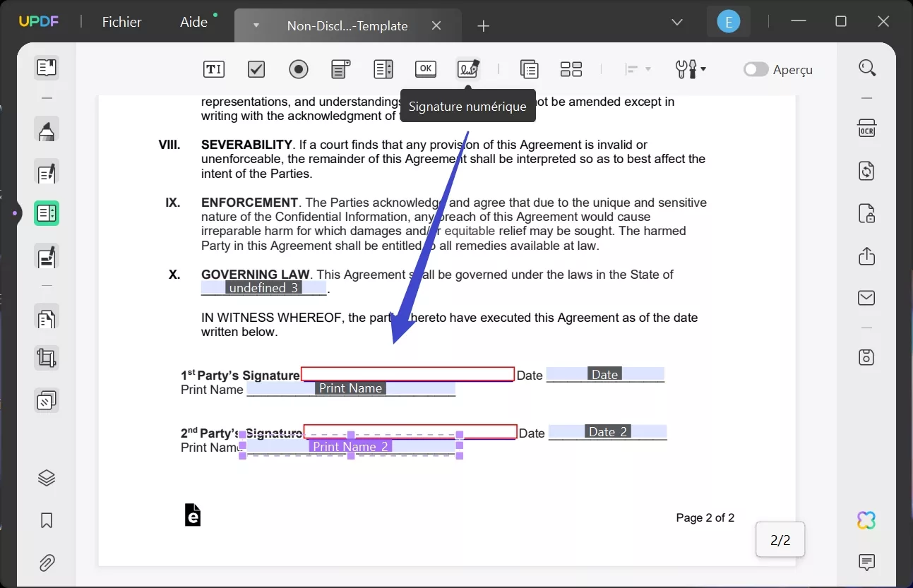Select the List Box form tool
Screen dimensions: 913x588
[383, 69]
